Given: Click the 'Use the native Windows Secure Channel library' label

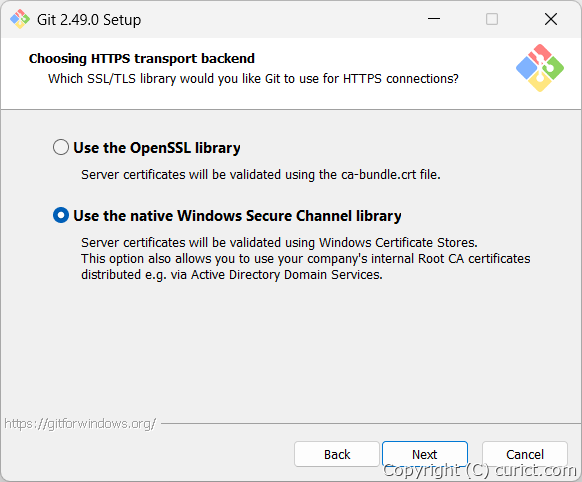Looking at the screenshot, I should 237,216.
